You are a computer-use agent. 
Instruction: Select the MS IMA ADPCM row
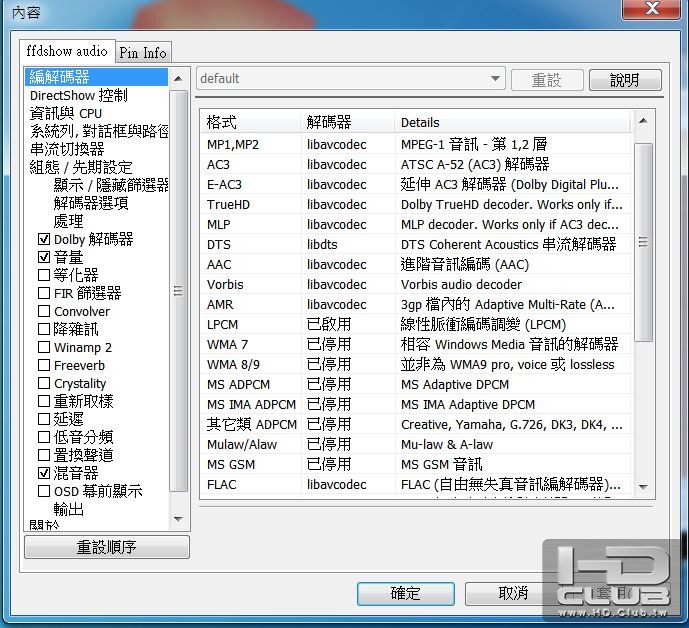pyautogui.click(x=416, y=404)
